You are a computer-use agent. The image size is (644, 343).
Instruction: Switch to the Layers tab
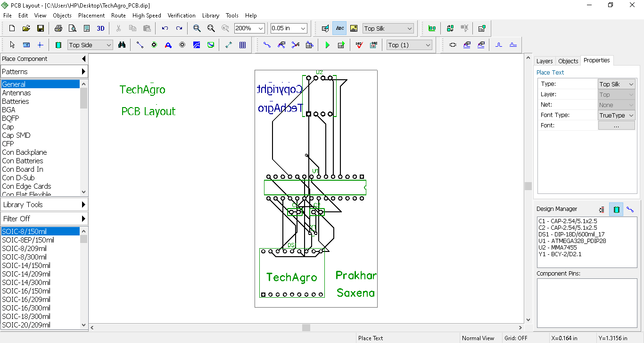point(544,61)
